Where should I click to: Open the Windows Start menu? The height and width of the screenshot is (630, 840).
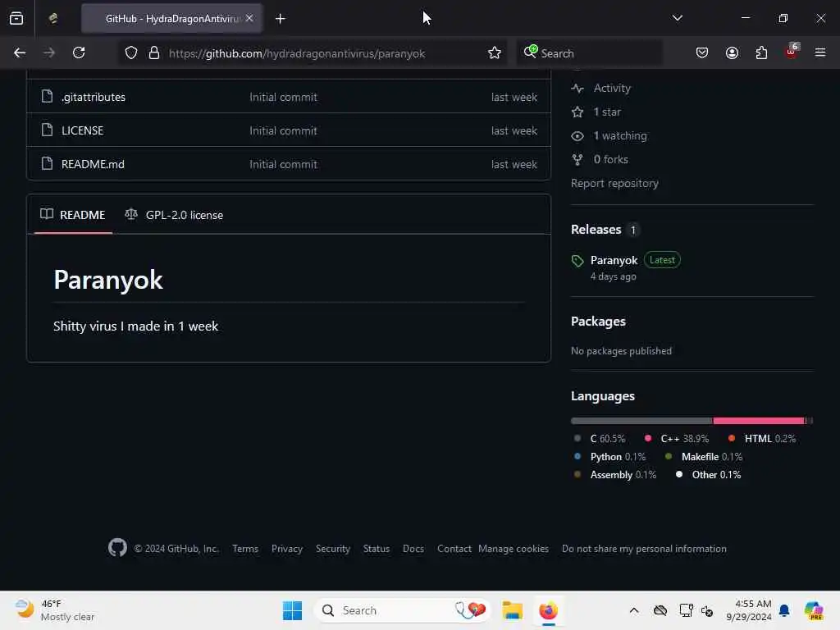coord(293,610)
